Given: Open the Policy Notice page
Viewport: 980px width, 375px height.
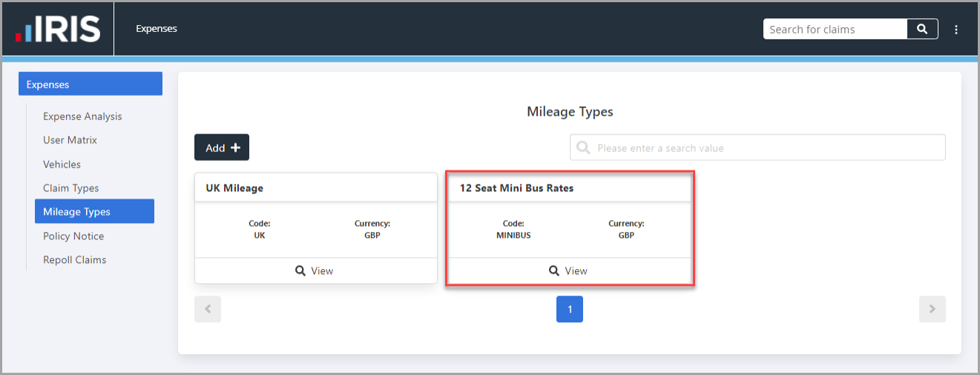Looking at the screenshot, I should point(73,236).
